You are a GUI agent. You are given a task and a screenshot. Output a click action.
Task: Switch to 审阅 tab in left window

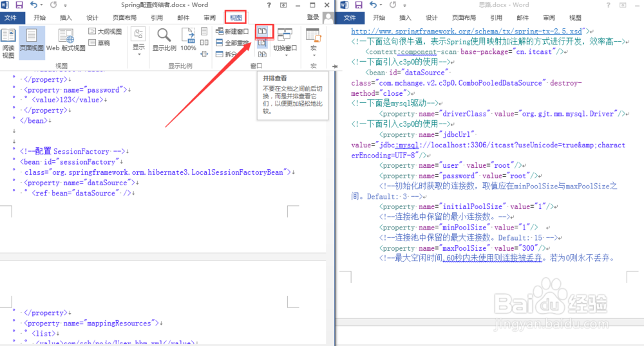point(209,17)
